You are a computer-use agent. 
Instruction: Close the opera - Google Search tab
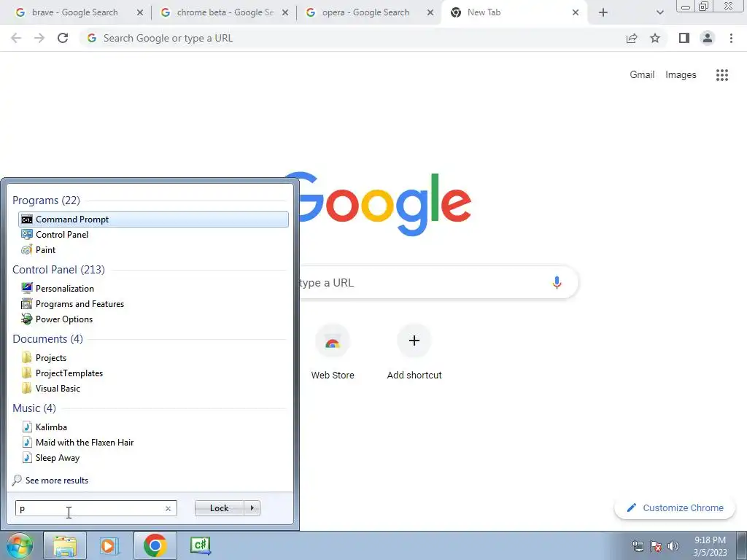[x=430, y=13]
